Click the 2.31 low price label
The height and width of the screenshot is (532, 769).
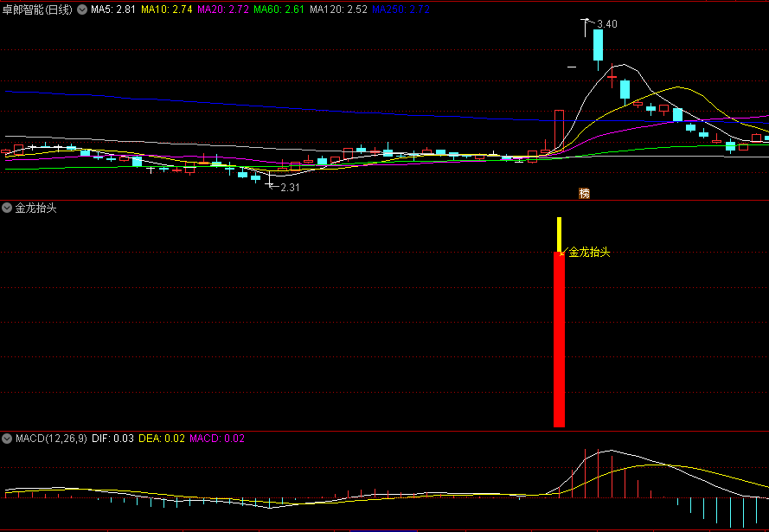click(290, 188)
